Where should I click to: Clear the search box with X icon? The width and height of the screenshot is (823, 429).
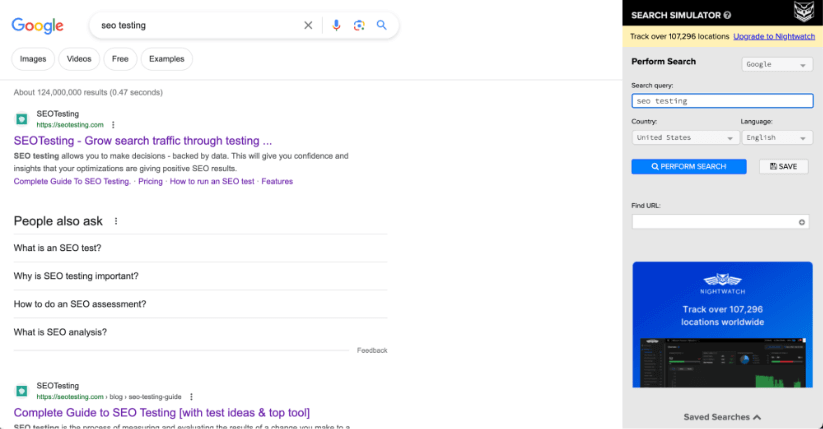coord(308,25)
